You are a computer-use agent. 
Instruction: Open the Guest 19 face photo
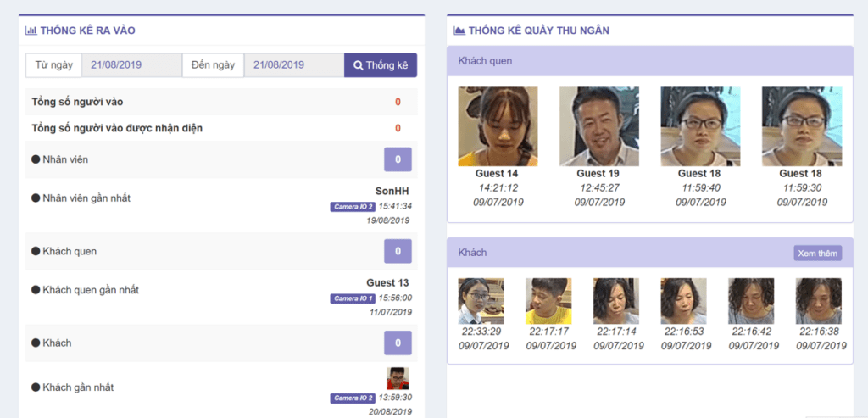click(598, 126)
